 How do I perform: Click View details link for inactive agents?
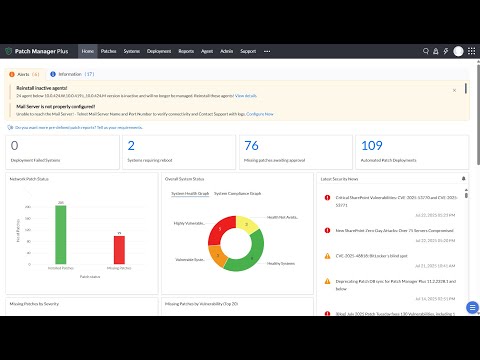[x=246, y=96]
